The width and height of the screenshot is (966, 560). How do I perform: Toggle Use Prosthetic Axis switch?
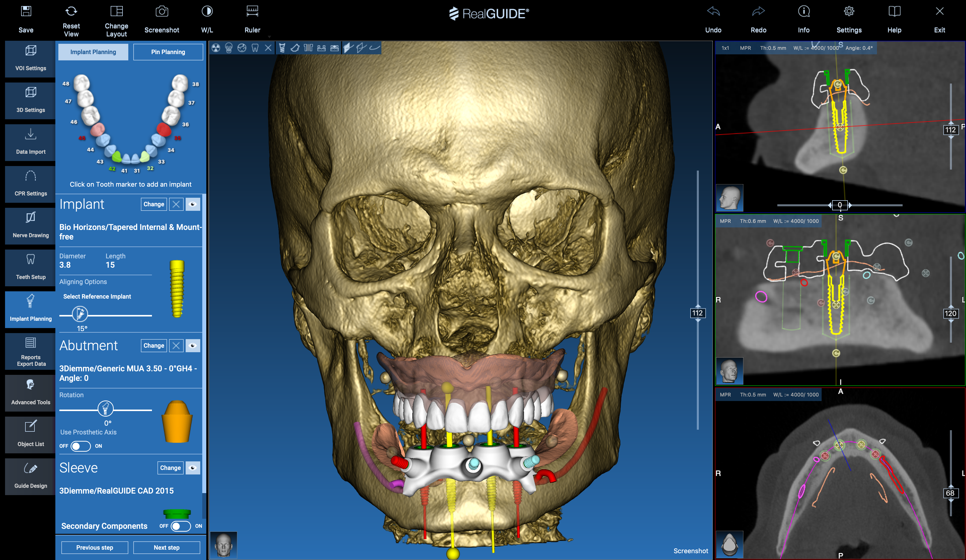coord(80,446)
